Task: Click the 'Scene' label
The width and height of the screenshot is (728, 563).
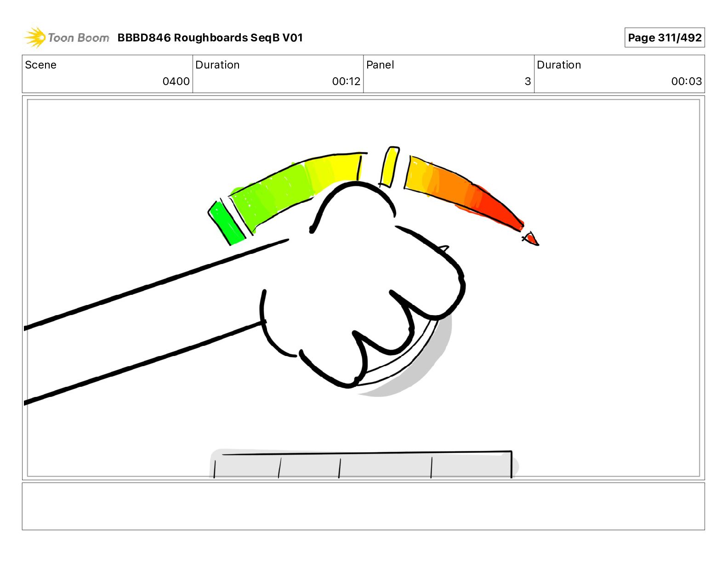Action: coord(40,65)
